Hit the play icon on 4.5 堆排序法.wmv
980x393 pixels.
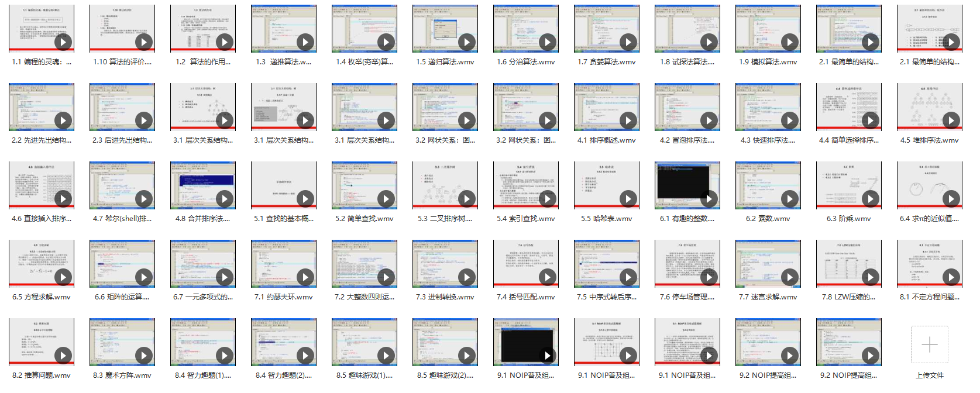point(951,120)
